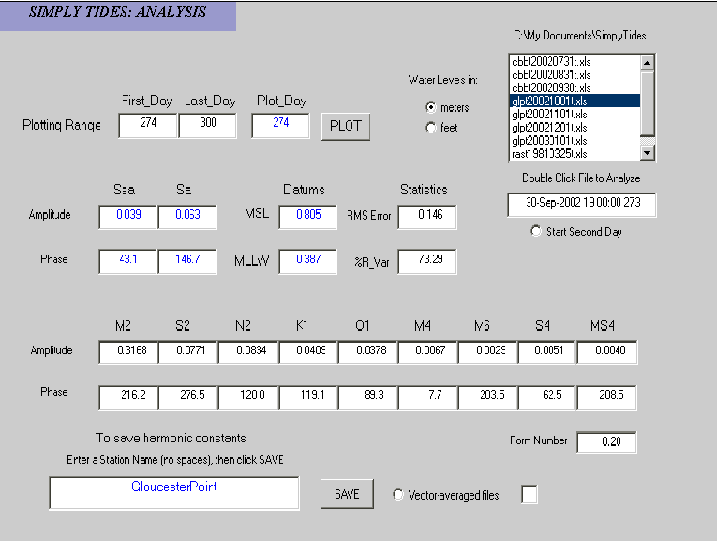Click into the Plot_Day field
This screenshot has width=720, height=541.
pos(281,125)
